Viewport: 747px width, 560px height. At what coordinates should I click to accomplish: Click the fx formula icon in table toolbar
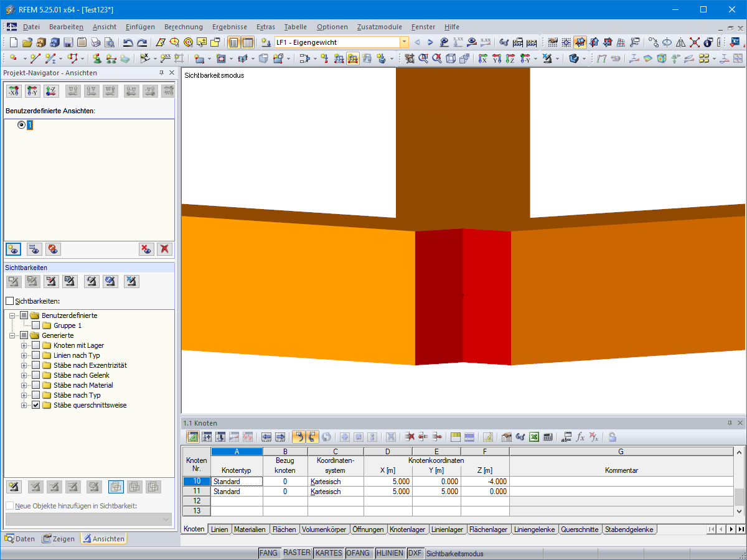(x=580, y=437)
